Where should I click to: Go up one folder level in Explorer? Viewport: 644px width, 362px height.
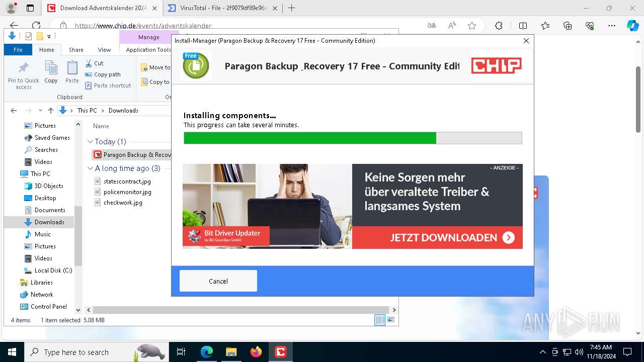coord(50,111)
